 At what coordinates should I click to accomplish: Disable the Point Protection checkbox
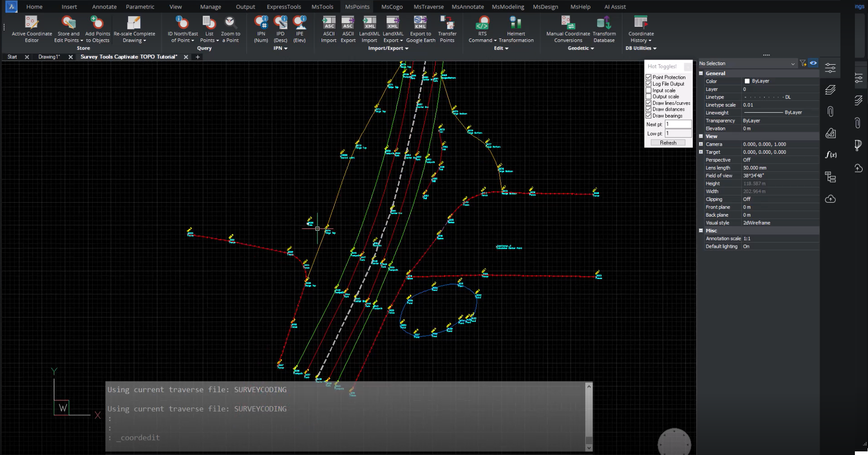click(x=649, y=77)
